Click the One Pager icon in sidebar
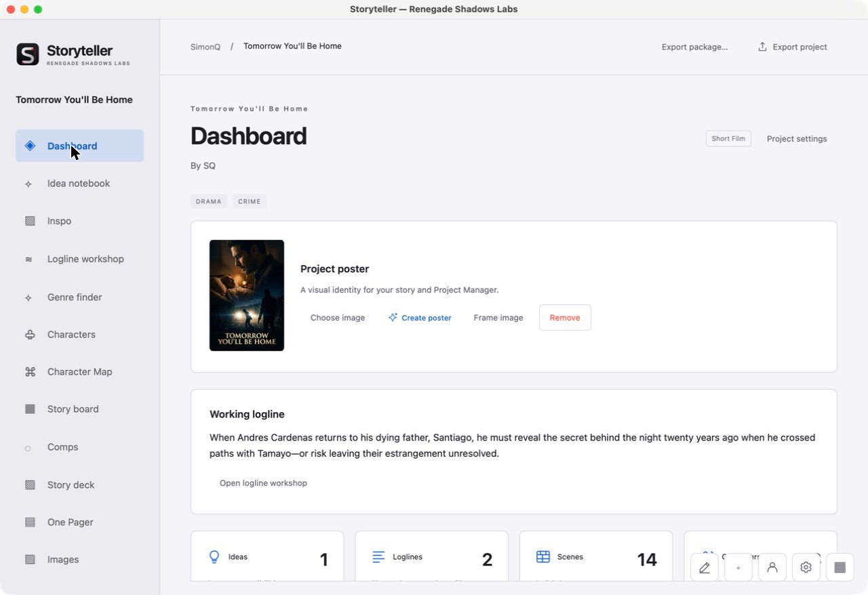This screenshot has height=595, width=868. [x=30, y=522]
